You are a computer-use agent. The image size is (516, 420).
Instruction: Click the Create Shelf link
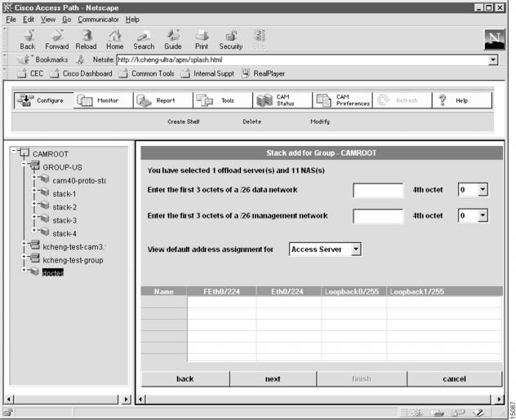click(184, 122)
